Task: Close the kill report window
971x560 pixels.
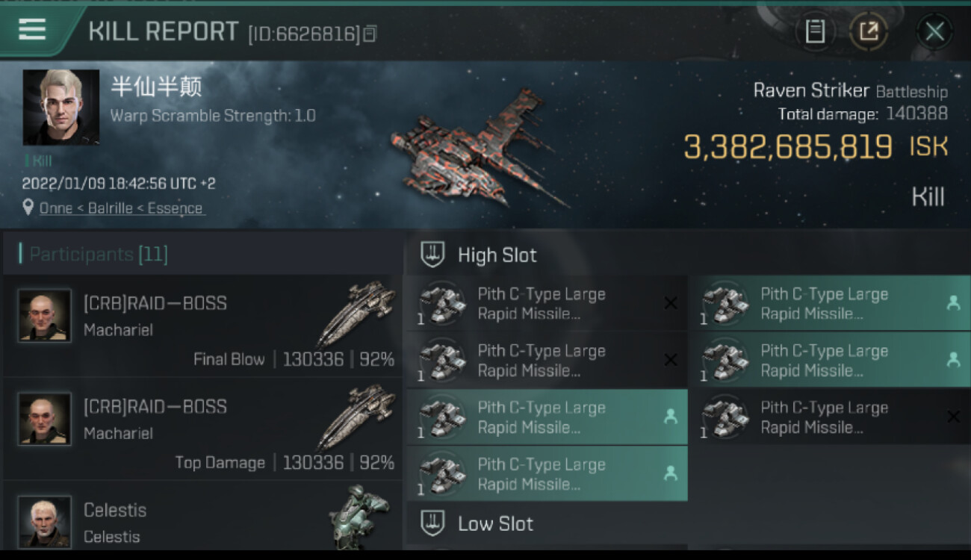Action: coord(934,31)
